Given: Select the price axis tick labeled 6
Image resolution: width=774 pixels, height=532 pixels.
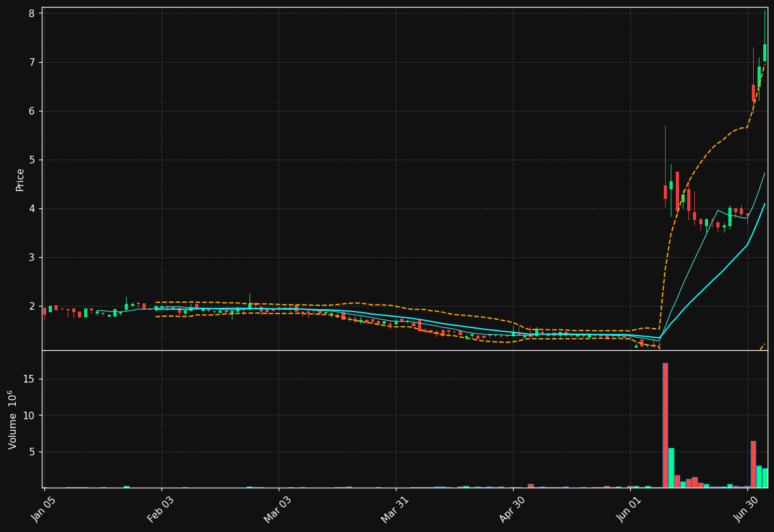Looking at the screenshot, I should pyautogui.click(x=33, y=111).
